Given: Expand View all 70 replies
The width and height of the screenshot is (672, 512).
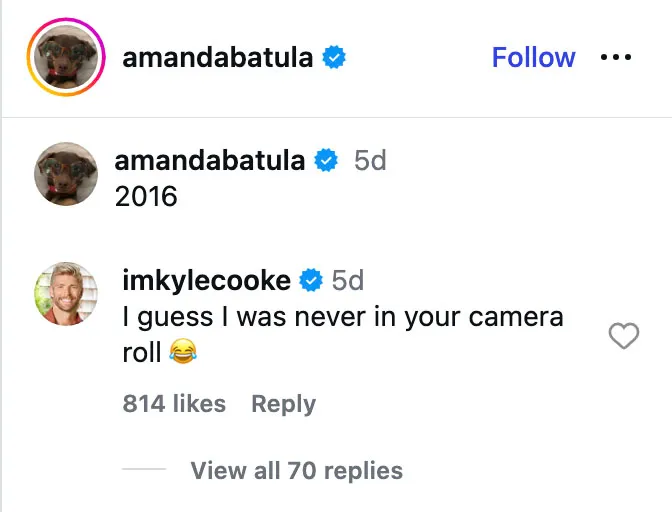Looking at the screenshot, I should point(296,470).
